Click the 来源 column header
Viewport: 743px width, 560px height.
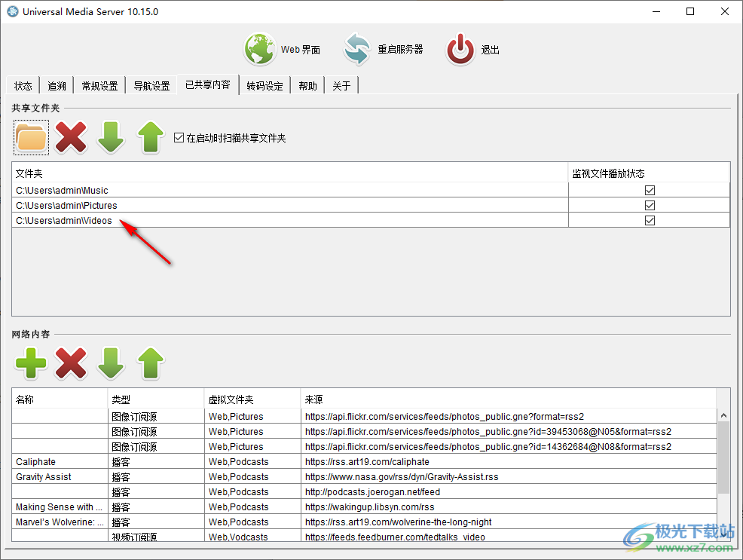point(509,399)
